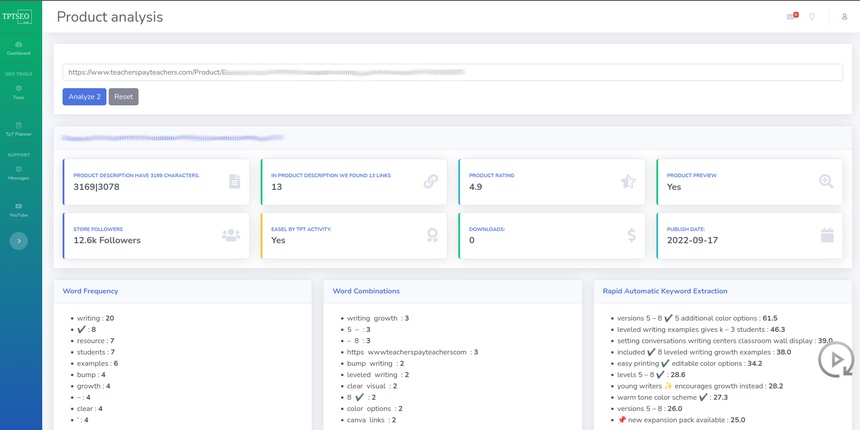
Task: Click the circular play replay overlay icon
Action: 836,359
